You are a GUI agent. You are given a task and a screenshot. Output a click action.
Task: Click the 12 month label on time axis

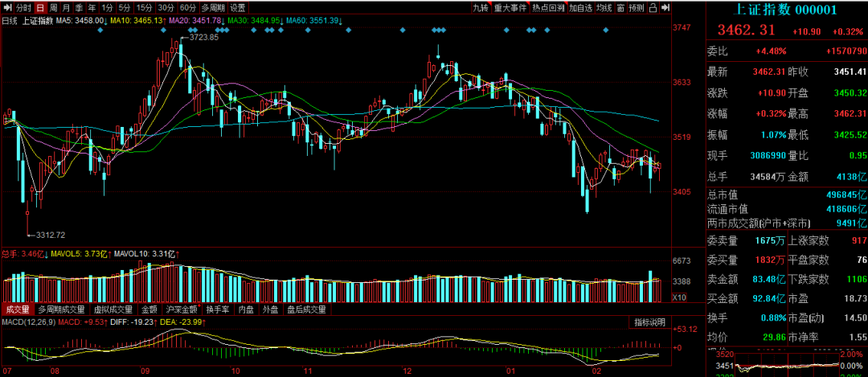(x=407, y=371)
